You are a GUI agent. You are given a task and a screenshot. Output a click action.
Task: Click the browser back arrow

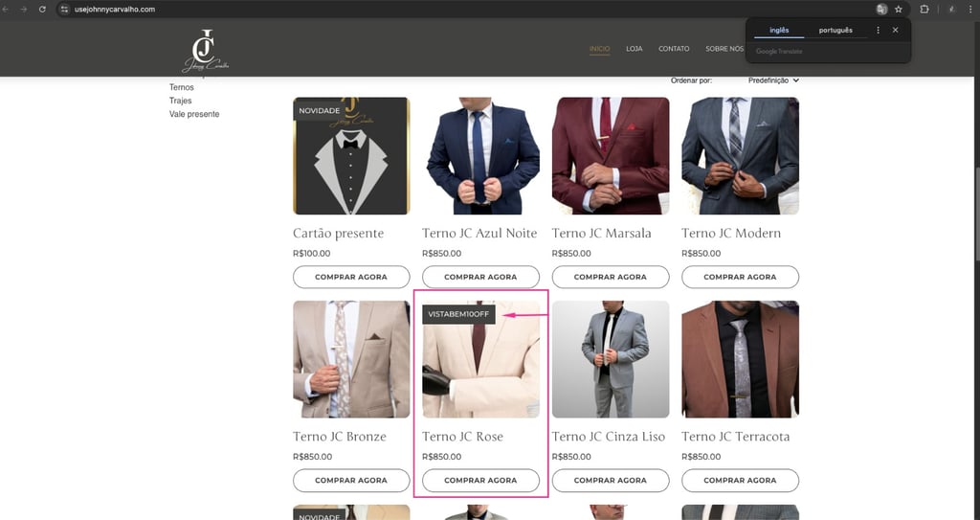click(6, 10)
